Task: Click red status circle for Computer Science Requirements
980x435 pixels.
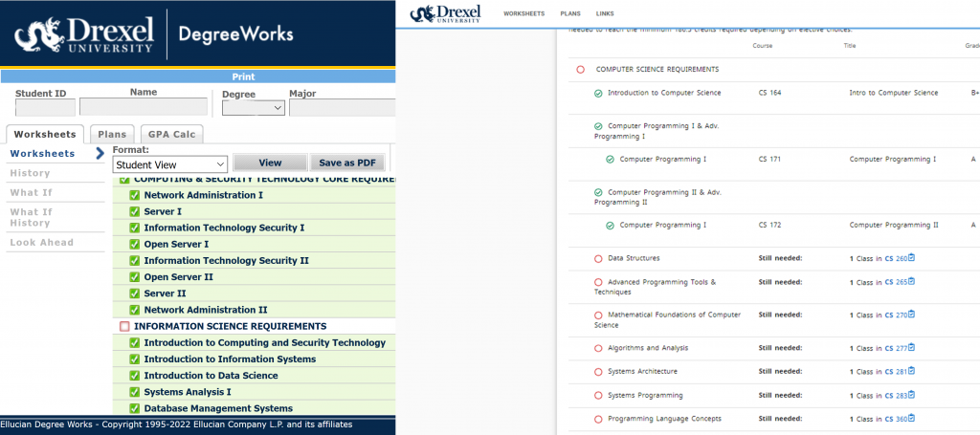Action: pyautogui.click(x=581, y=69)
